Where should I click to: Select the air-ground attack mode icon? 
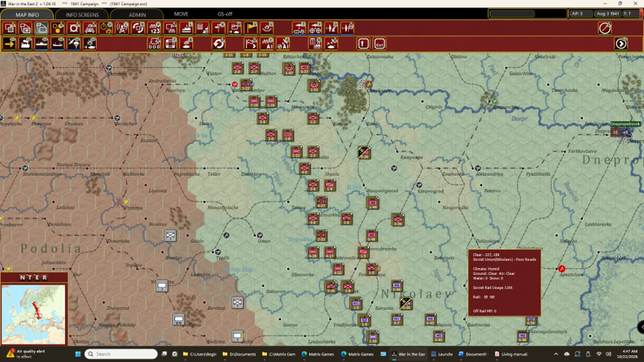[x=90, y=43]
